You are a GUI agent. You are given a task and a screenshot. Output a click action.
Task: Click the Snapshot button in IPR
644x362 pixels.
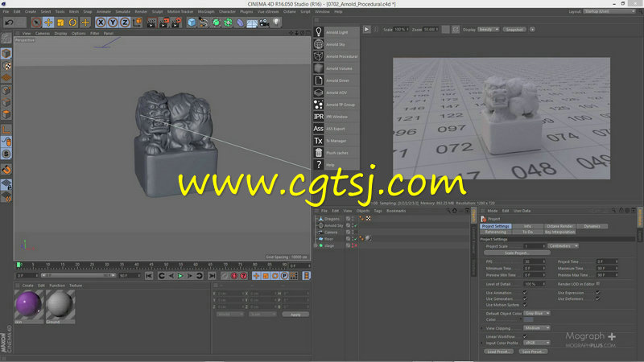pos(514,30)
